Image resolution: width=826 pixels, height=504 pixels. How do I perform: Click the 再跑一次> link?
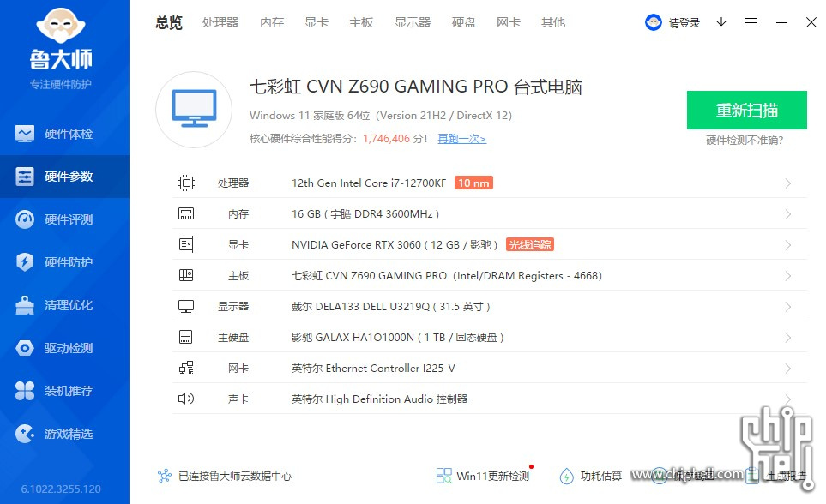[462, 139]
